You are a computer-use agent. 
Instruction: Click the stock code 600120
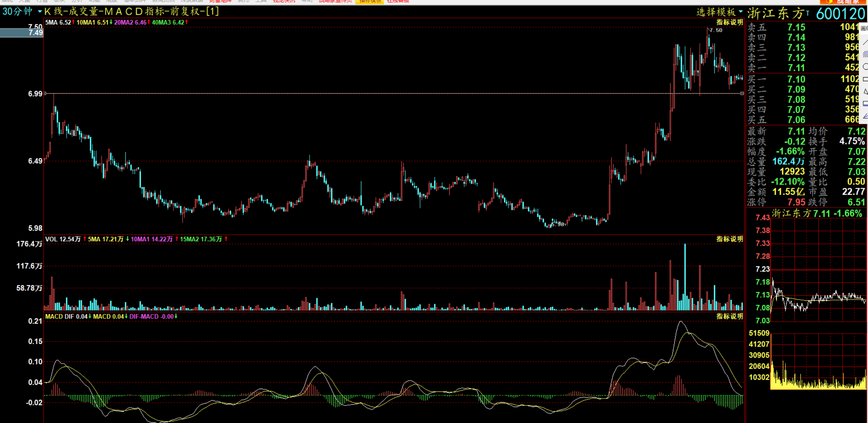pyautogui.click(x=840, y=14)
